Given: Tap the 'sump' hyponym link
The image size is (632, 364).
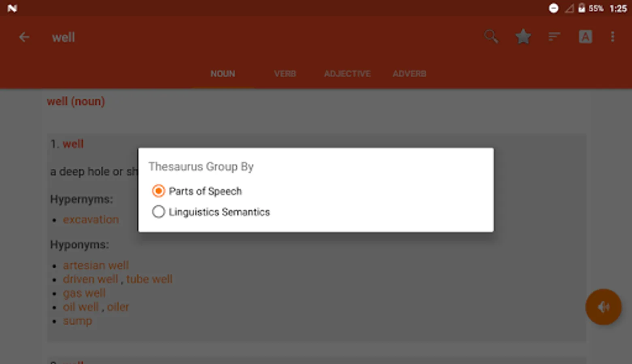Looking at the screenshot, I should [77, 321].
